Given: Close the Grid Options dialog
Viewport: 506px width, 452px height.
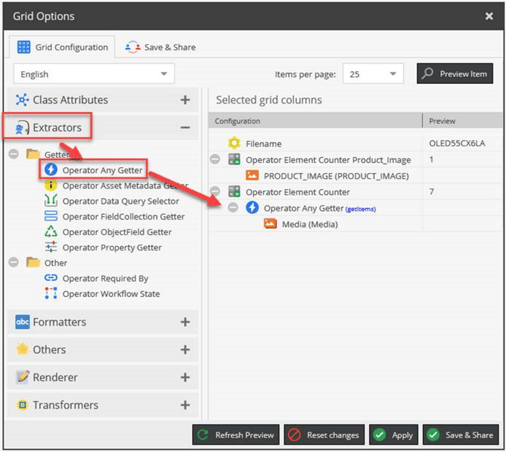Looking at the screenshot, I should pyautogui.click(x=489, y=16).
